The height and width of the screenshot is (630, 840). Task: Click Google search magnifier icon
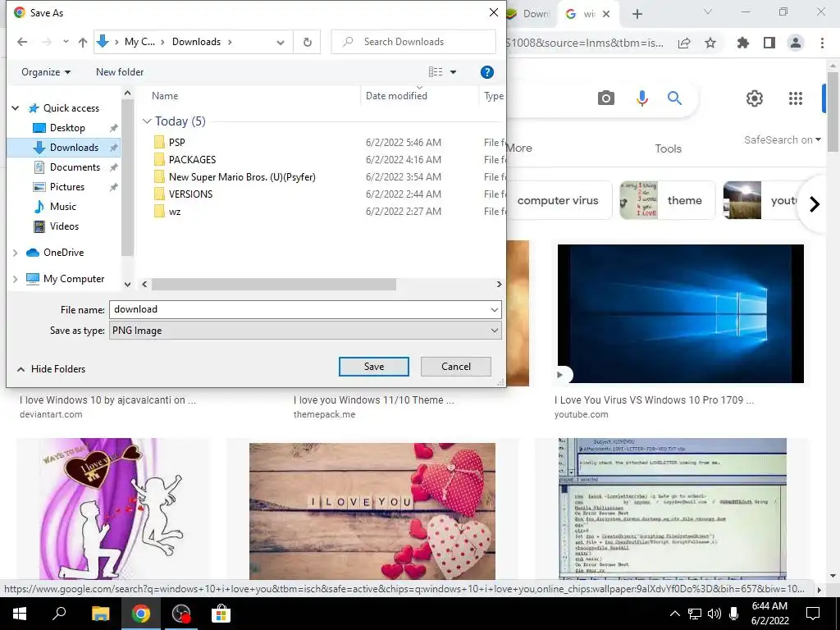(x=674, y=98)
